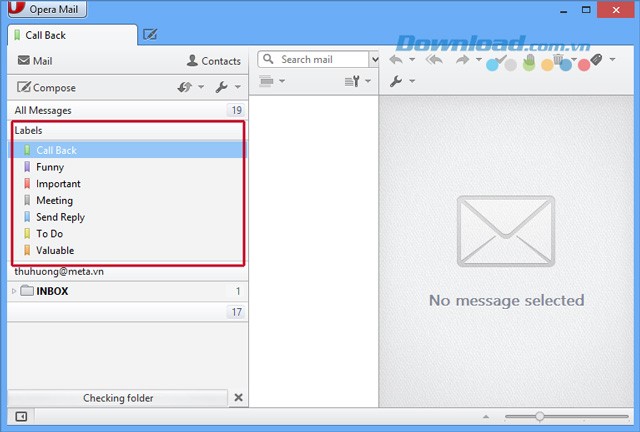Open the Contacts panel
640x432 pixels.
[x=213, y=61]
